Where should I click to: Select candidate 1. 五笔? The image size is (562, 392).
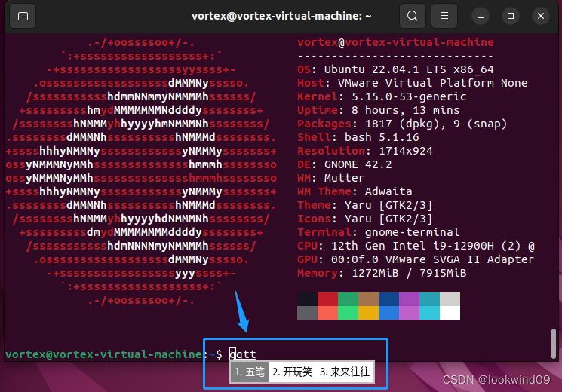point(250,372)
